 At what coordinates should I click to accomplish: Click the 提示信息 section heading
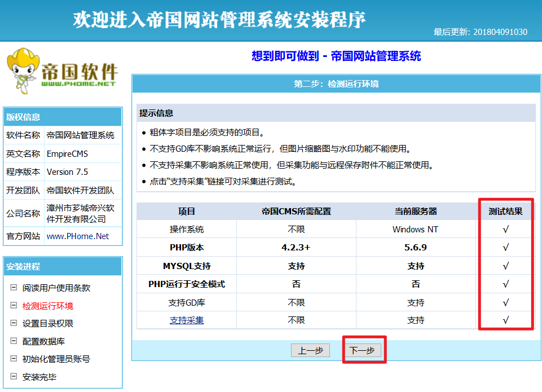[x=156, y=113]
